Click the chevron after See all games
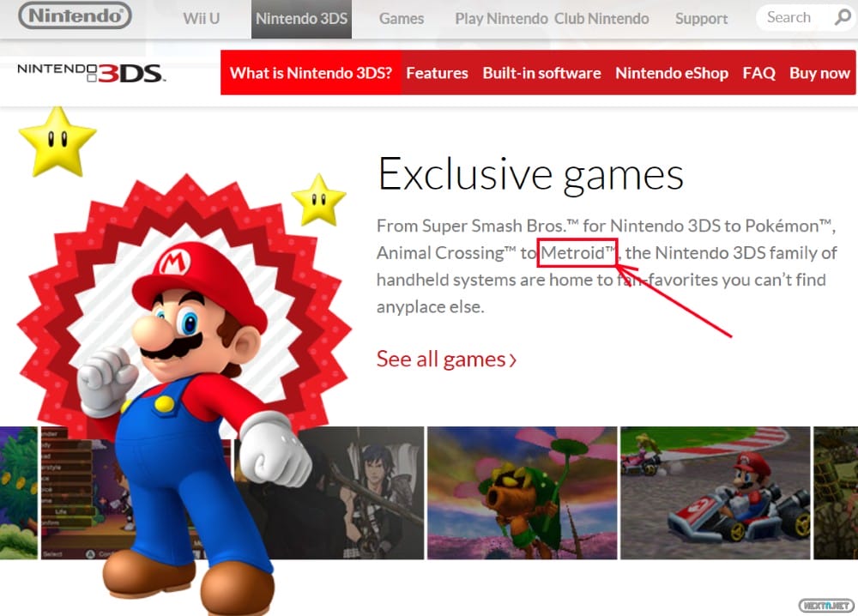Viewport: 858px width, 616px height. pos(513,360)
